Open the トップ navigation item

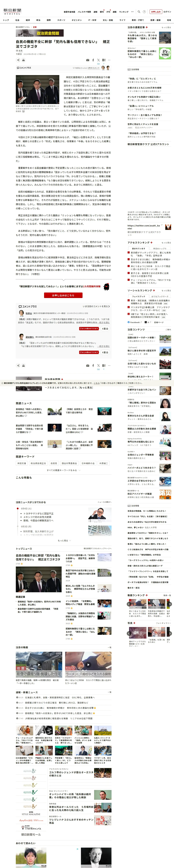[6, 20]
